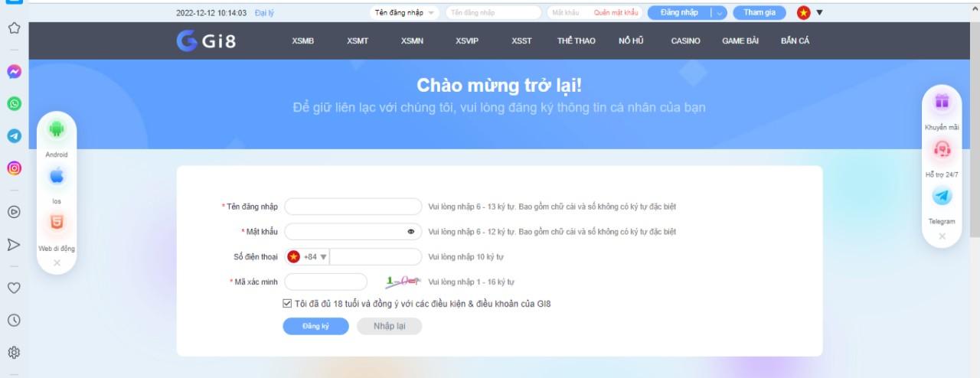The image size is (980, 378).
Task: Click the Tham gia button
Action: [759, 12]
